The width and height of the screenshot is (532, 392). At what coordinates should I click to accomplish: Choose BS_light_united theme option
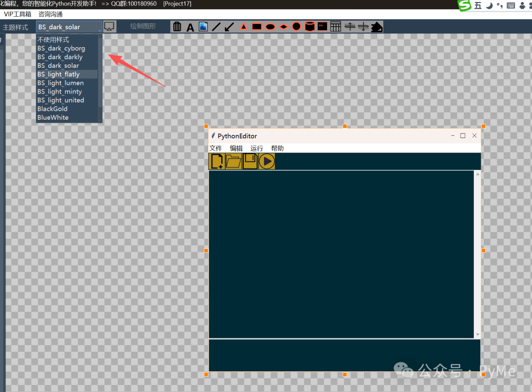point(67,100)
